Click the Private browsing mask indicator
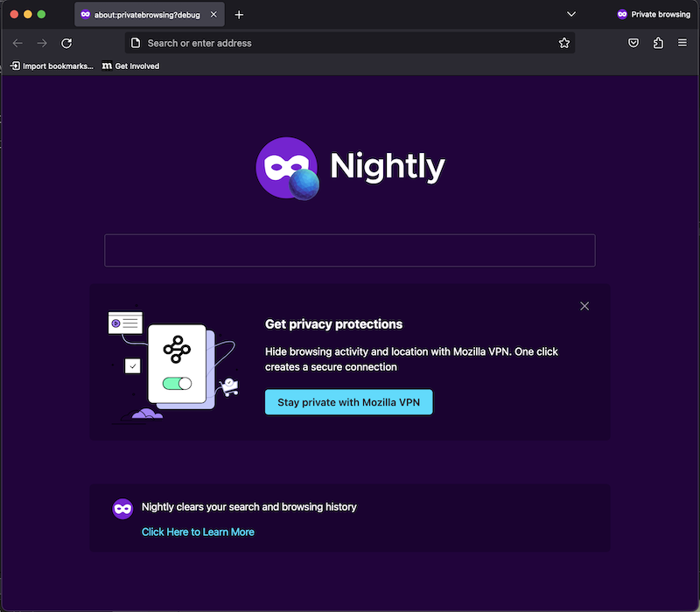The height and width of the screenshot is (612, 700). click(x=653, y=15)
